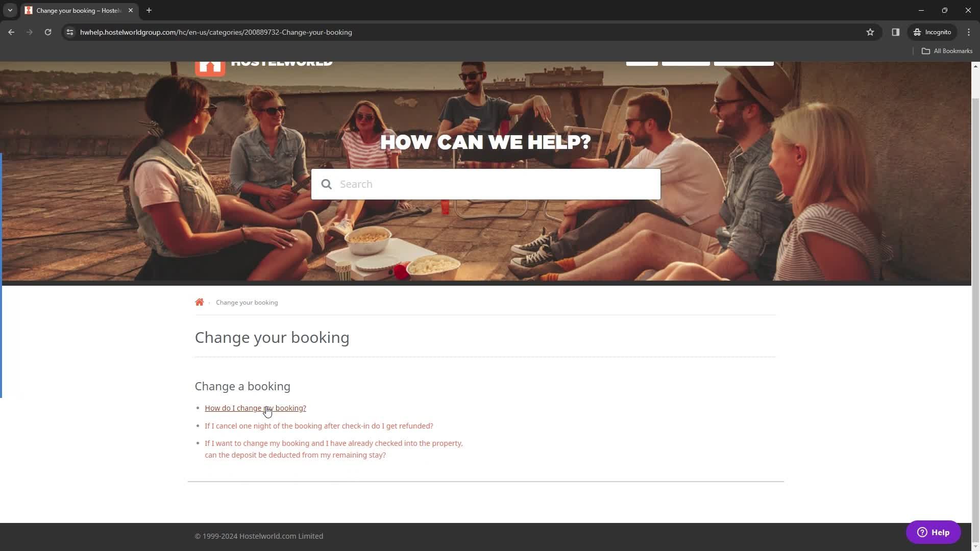Select How do I change my booking link

(255, 408)
